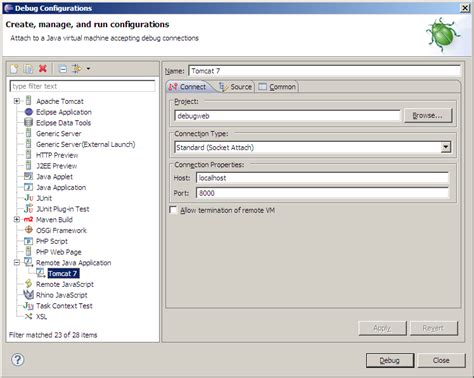Screen dimensions: 474x378
Task: Select the Java Application label
Action: pyautogui.click(x=61, y=187)
